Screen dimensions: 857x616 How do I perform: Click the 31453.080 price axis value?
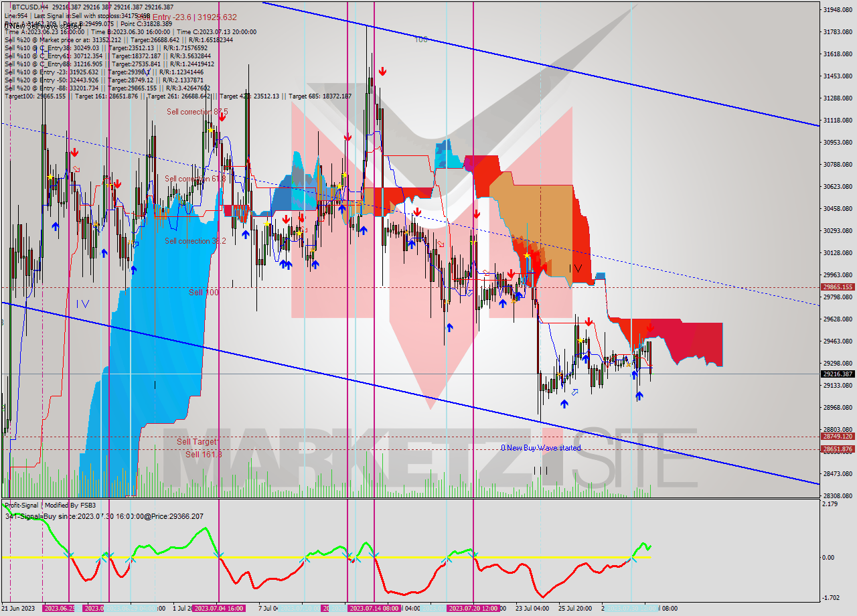click(x=838, y=76)
